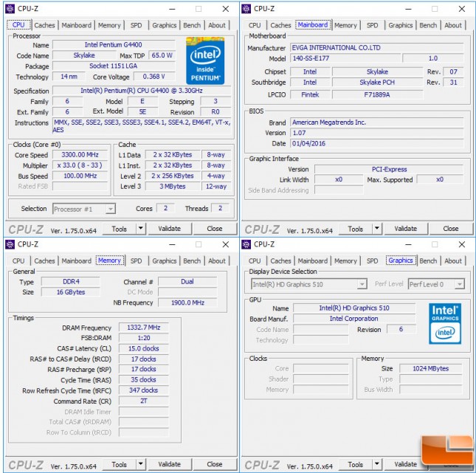Select CPU tab in the Graphics window

255,260
